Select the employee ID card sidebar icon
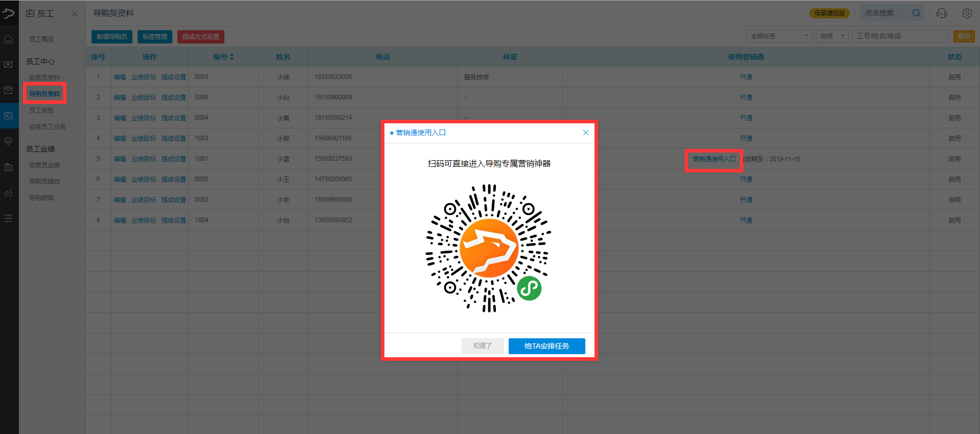Screen dimensions: 980x434 9,116
